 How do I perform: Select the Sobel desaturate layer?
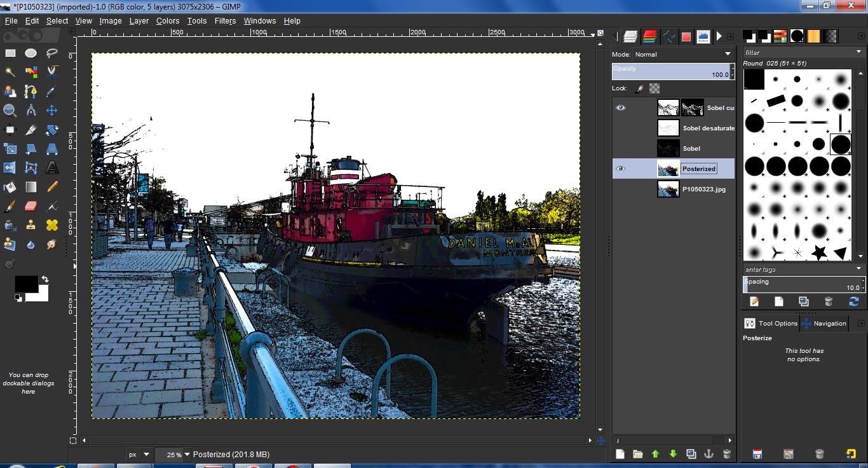(x=708, y=128)
